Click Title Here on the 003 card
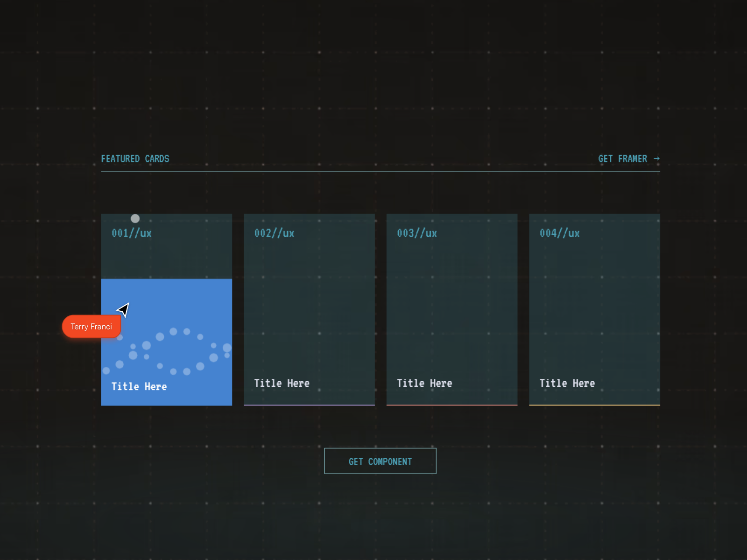This screenshot has width=747, height=560. coord(424,383)
